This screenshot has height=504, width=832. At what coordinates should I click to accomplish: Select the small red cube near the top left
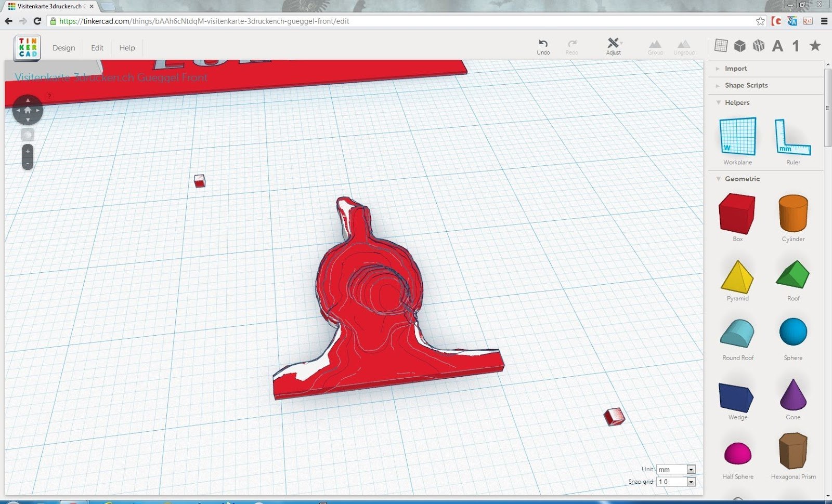200,181
